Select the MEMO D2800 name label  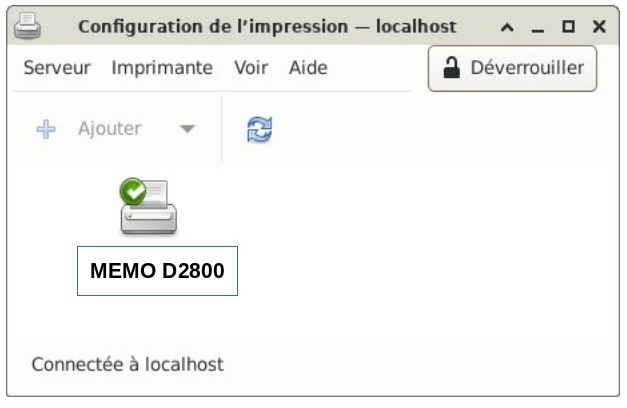click(157, 271)
